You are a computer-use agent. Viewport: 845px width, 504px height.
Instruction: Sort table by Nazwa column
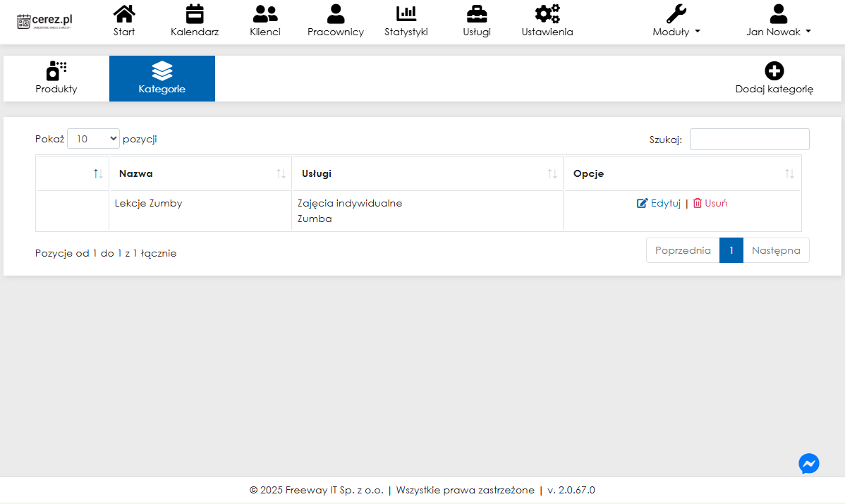tap(200, 173)
